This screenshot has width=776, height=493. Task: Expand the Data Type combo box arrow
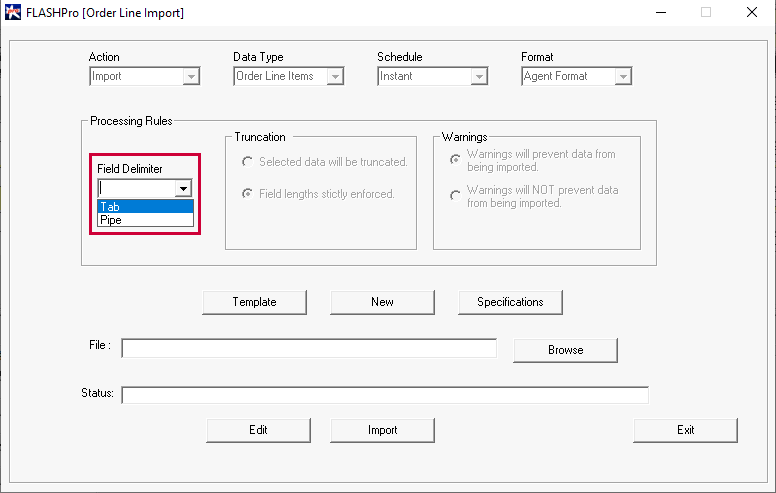tap(335, 77)
